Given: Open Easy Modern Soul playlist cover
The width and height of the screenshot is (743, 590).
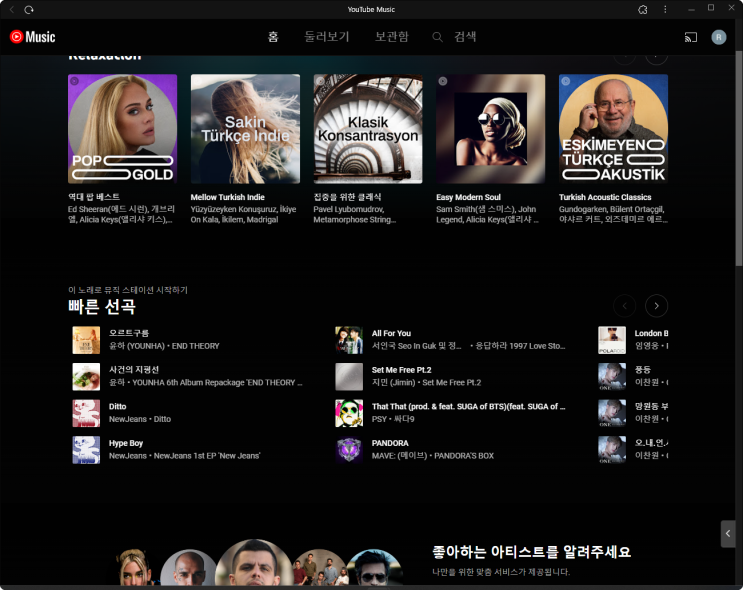Looking at the screenshot, I should click(x=490, y=128).
